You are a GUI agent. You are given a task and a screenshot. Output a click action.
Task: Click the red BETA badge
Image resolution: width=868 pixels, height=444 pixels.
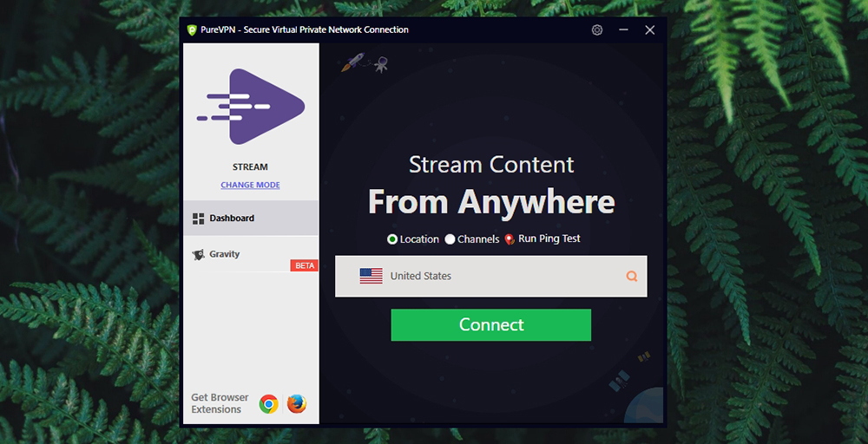point(305,265)
